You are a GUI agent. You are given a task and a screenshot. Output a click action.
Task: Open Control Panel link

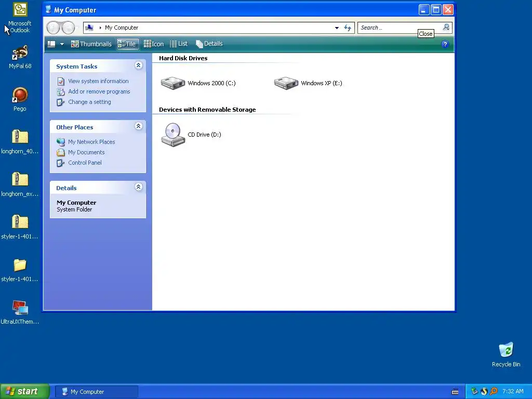[85, 163]
